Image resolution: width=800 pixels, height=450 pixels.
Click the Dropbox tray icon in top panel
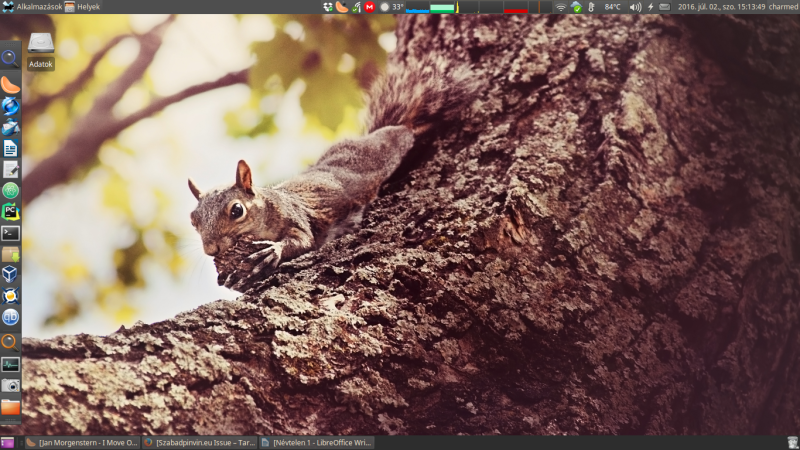tap(328, 7)
